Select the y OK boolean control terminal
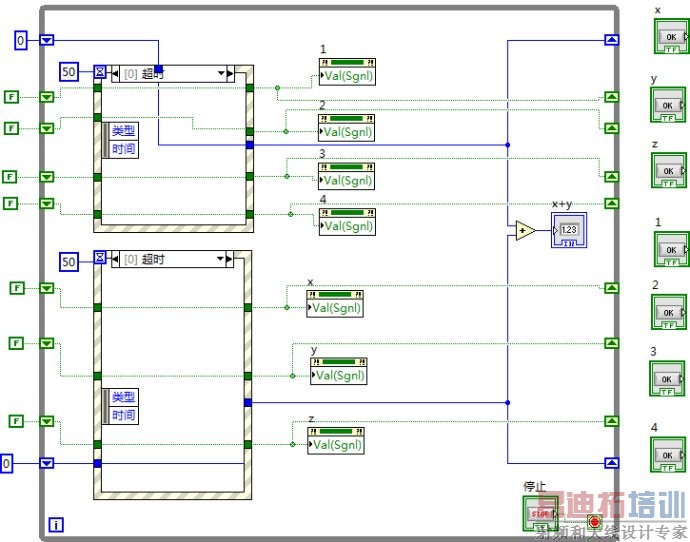This screenshot has height=542, width=690. coord(668,105)
